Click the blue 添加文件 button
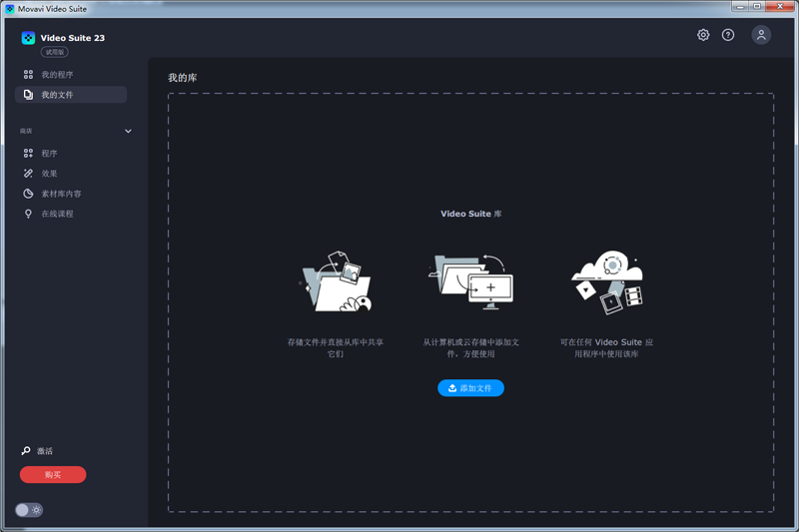Image resolution: width=799 pixels, height=532 pixels. 470,388
